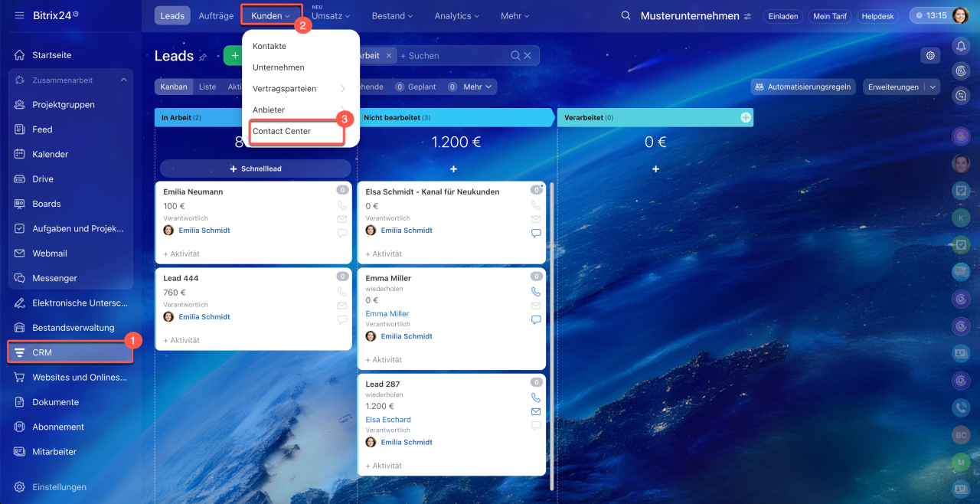Switch to the Aufträge tab
Screen dimensions: 980x504
[x=216, y=16]
